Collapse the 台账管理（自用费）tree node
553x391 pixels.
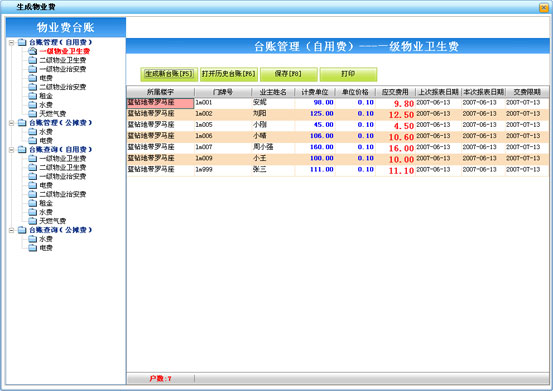[x=11, y=42]
